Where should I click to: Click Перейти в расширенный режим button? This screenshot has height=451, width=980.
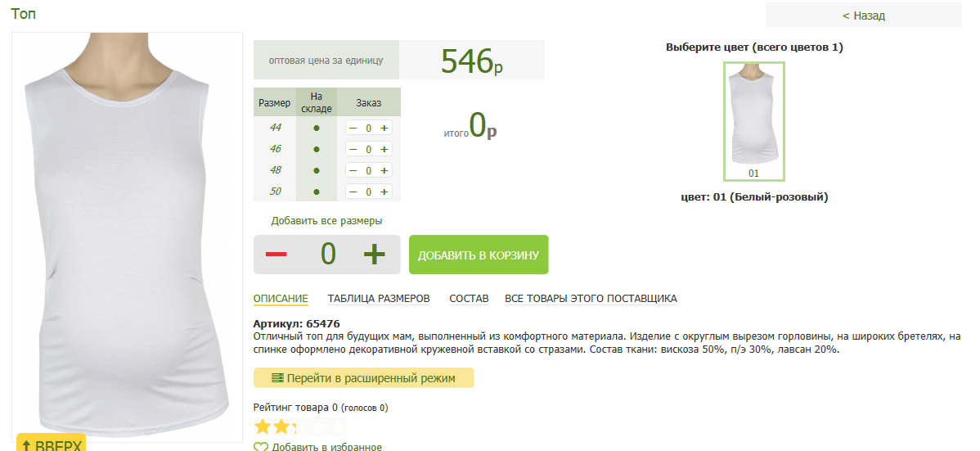point(364,378)
